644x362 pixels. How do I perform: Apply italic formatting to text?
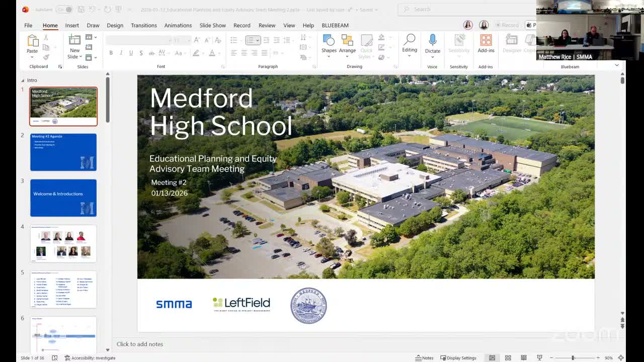[x=121, y=52]
